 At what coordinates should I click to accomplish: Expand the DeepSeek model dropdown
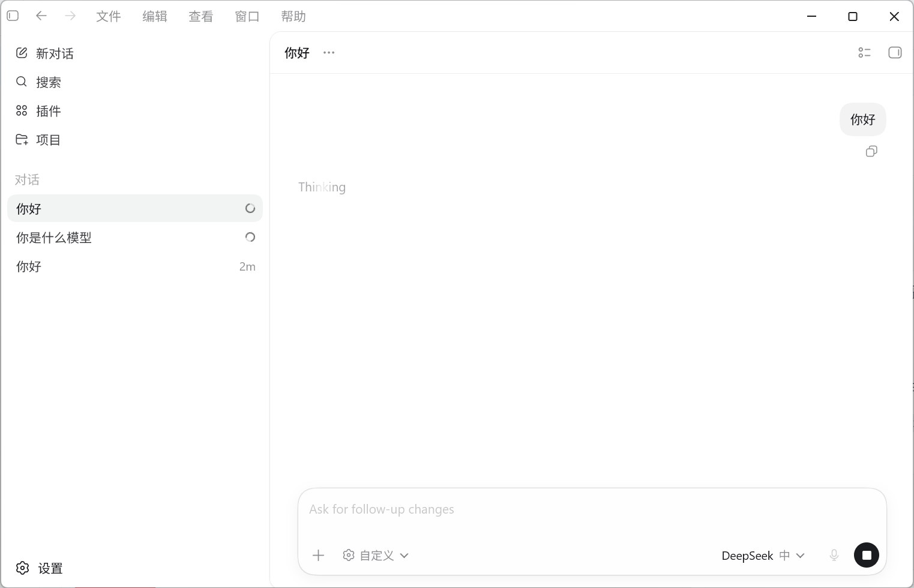point(763,556)
